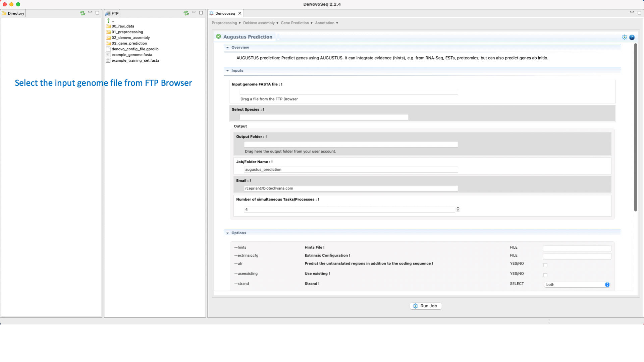The height and width of the screenshot is (362, 644).
Task: Go up one level with green arrow
Action: [x=108, y=21]
